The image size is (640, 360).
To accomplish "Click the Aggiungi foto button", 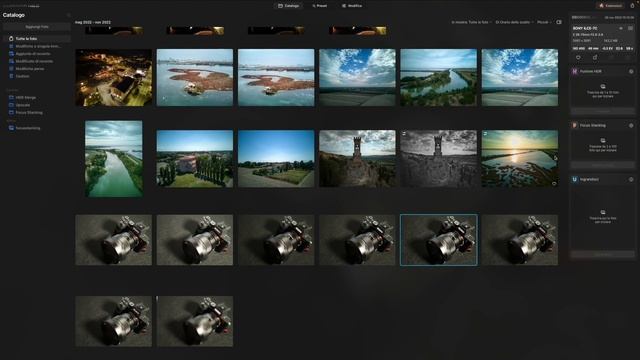I will pyautogui.click(x=37, y=27).
